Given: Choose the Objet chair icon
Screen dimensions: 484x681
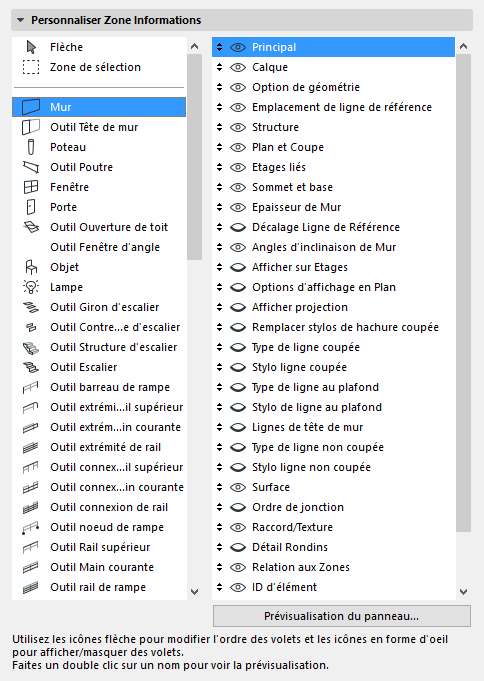Looking at the screenshot, I should [31, 267].
